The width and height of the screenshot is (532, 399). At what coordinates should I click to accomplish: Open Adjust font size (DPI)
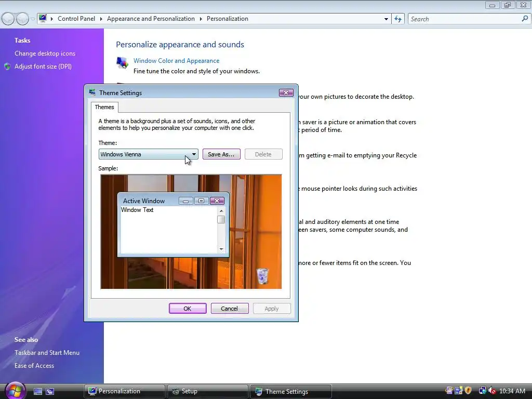43,66
